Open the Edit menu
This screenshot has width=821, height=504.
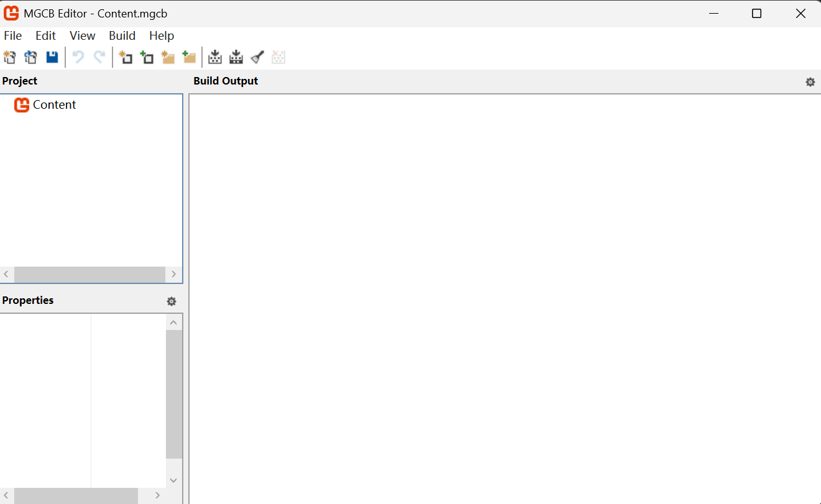(45, 36)
